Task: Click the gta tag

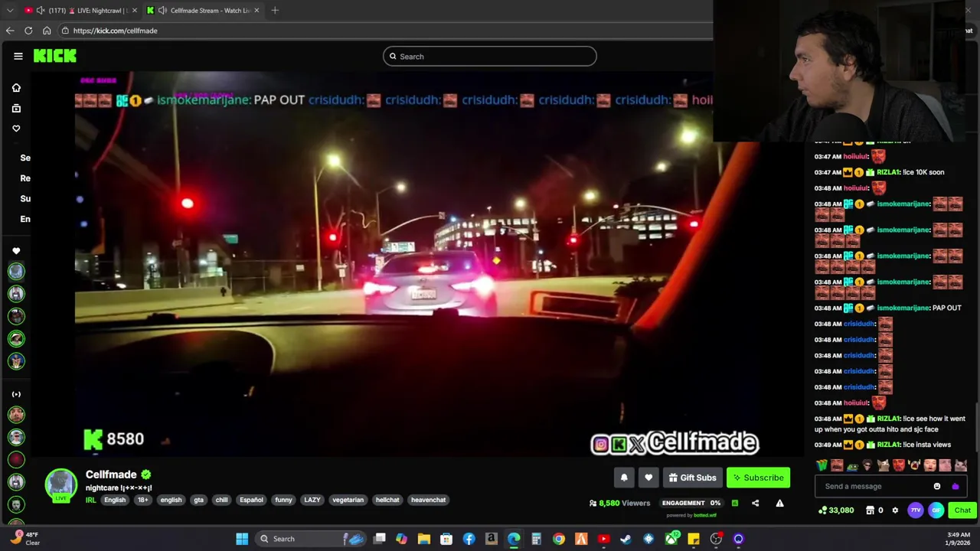Action: click(199, 500)
